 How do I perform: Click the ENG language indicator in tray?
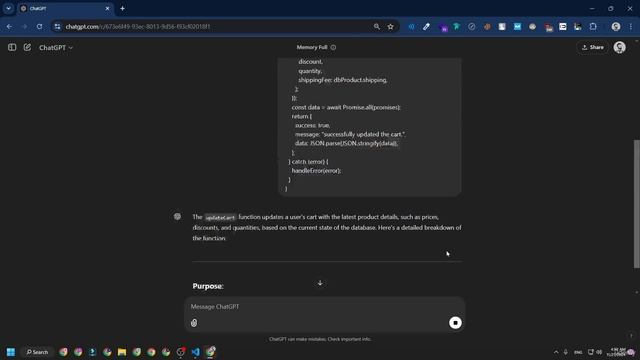tap(578, 352)
